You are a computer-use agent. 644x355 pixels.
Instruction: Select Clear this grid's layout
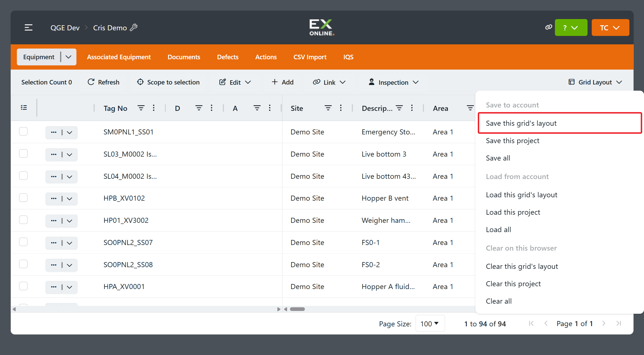[522, 266]
